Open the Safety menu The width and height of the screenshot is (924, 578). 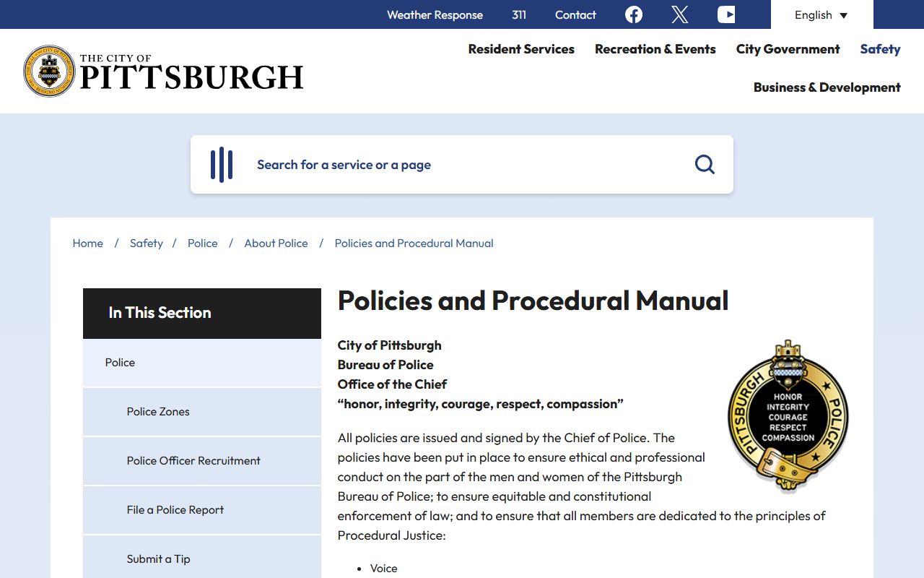pos(880,49)
